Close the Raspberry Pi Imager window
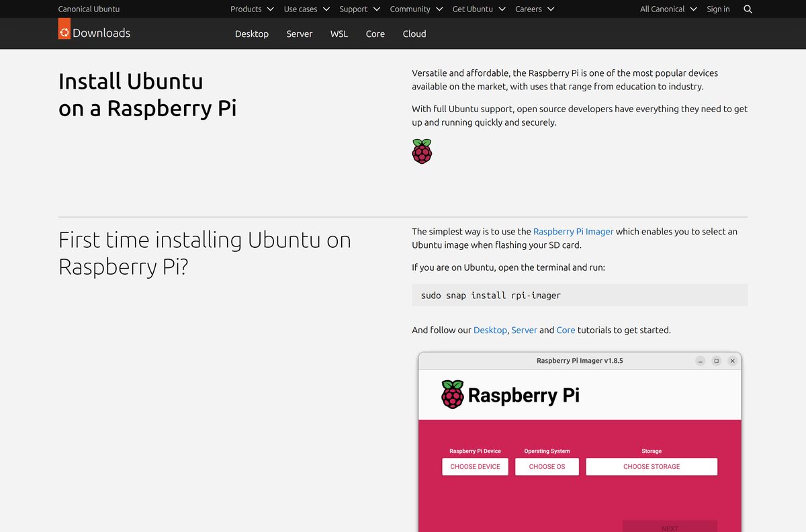 point(733,361)
